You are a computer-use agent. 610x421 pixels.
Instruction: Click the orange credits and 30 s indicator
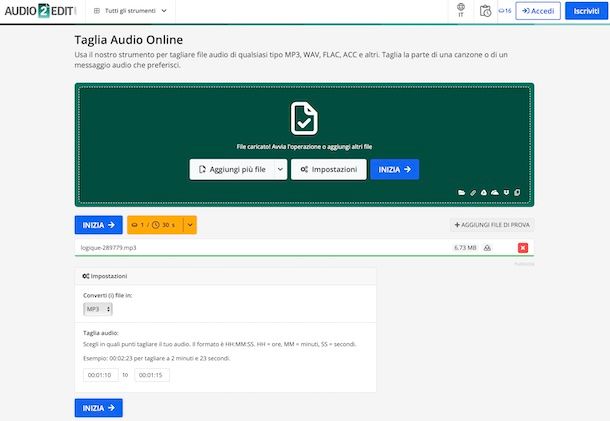(x=155, y=225)
